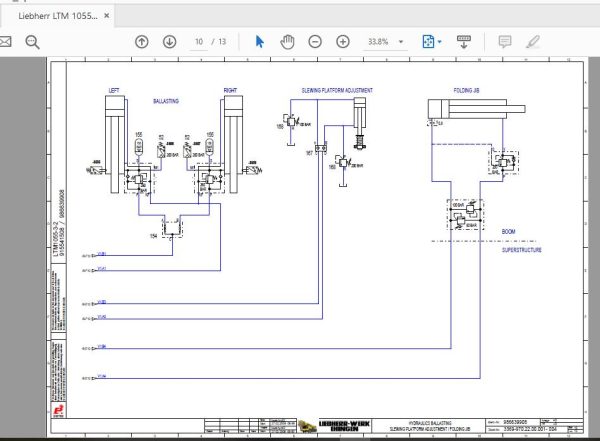
Task: Zoom in using the plus icon
Action: click(x=343, y=42)
